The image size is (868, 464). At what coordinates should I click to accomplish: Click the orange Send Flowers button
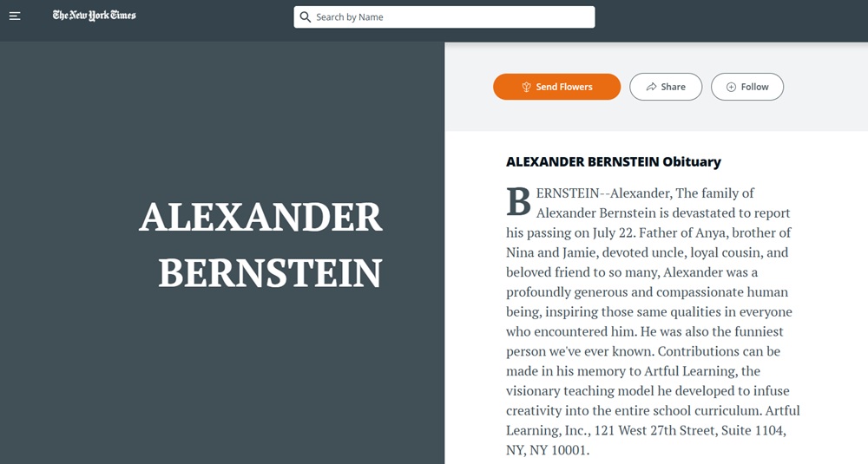click(556, 87)
